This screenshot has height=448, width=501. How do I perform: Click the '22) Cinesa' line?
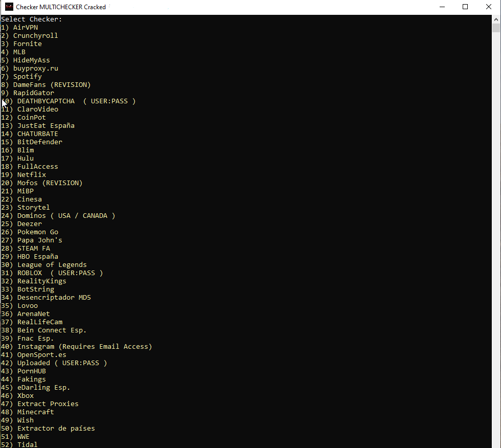point(21,199)
